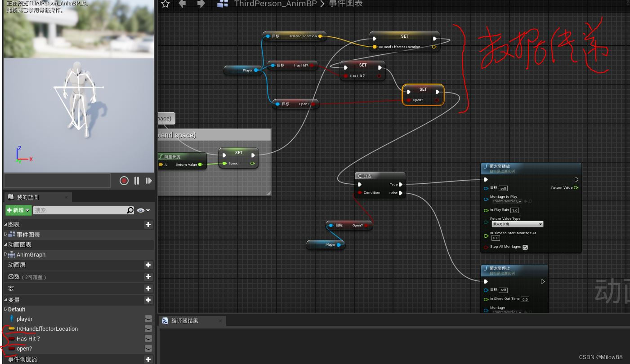Click the exec output pin of Open? SET node
Screen dimensions: 630x364
coord(438,92)
